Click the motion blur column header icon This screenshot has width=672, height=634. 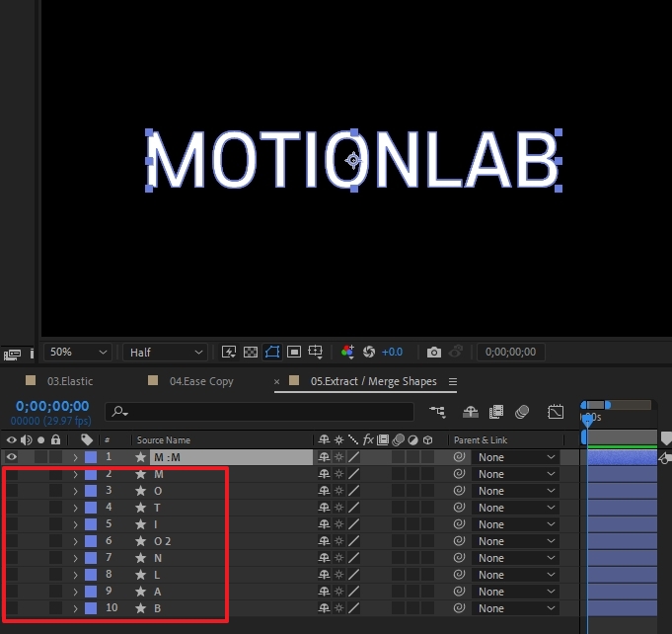tap(398, 440)
